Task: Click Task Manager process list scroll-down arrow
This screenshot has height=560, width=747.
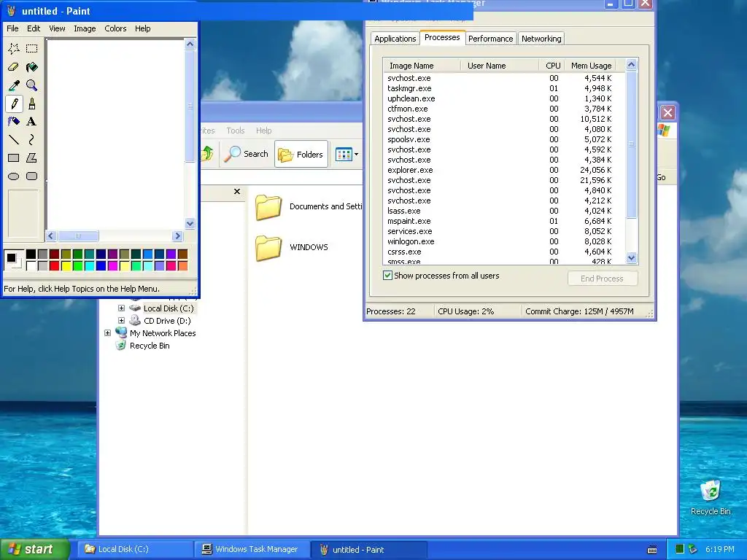Action: [x=631, y=257]
